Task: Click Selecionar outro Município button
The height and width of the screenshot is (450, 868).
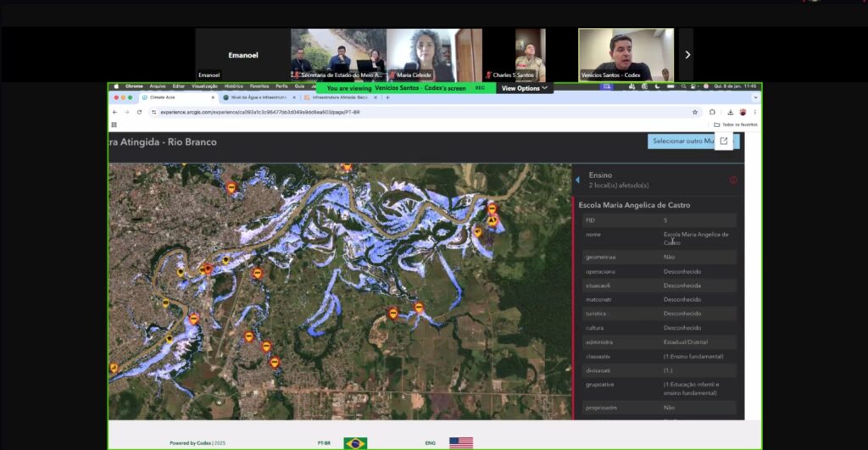Action: (681, 141)
